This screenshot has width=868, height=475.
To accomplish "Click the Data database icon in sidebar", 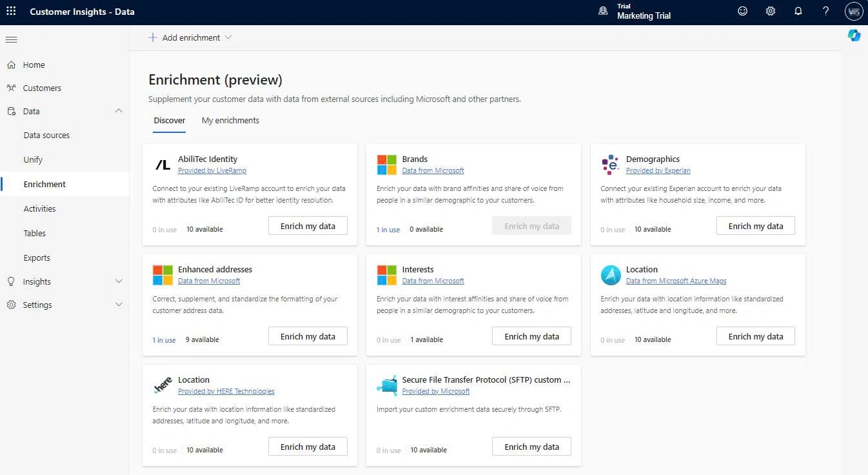I will 11,111.
